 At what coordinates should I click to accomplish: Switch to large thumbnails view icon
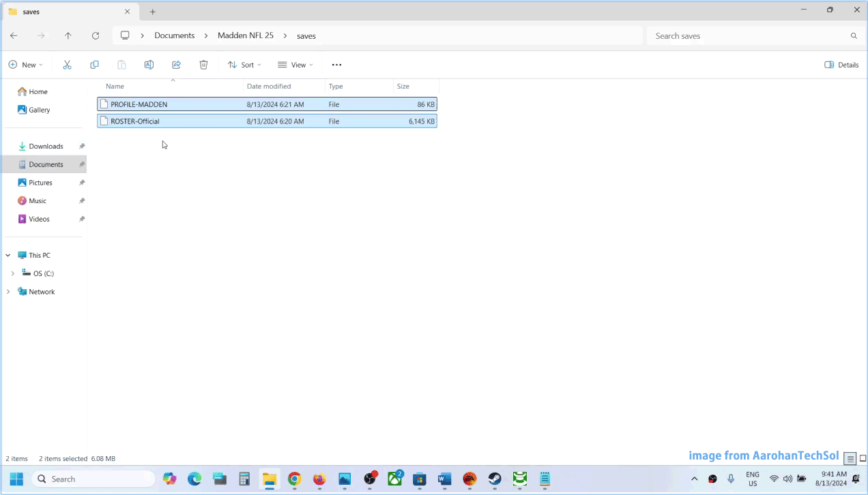click(863, 459)
